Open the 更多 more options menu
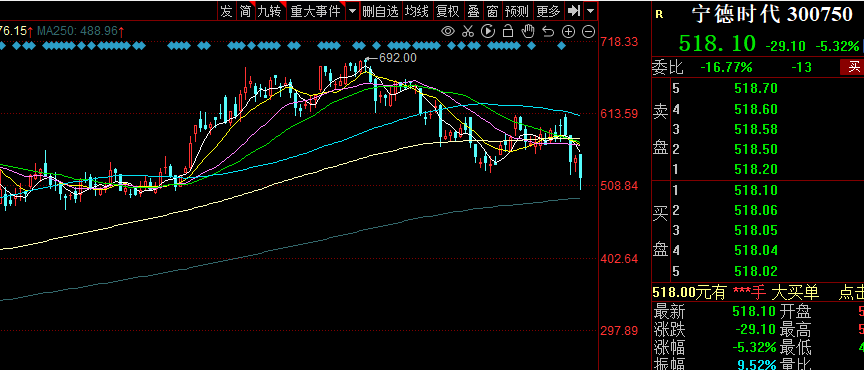The width and height of the screenshot is (864, 370). click(548, 10)
